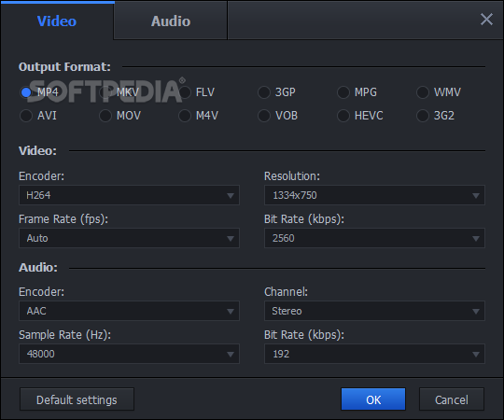Choose 3GP output format
This screenshot has width=504, height=420.
click(277, 92)
